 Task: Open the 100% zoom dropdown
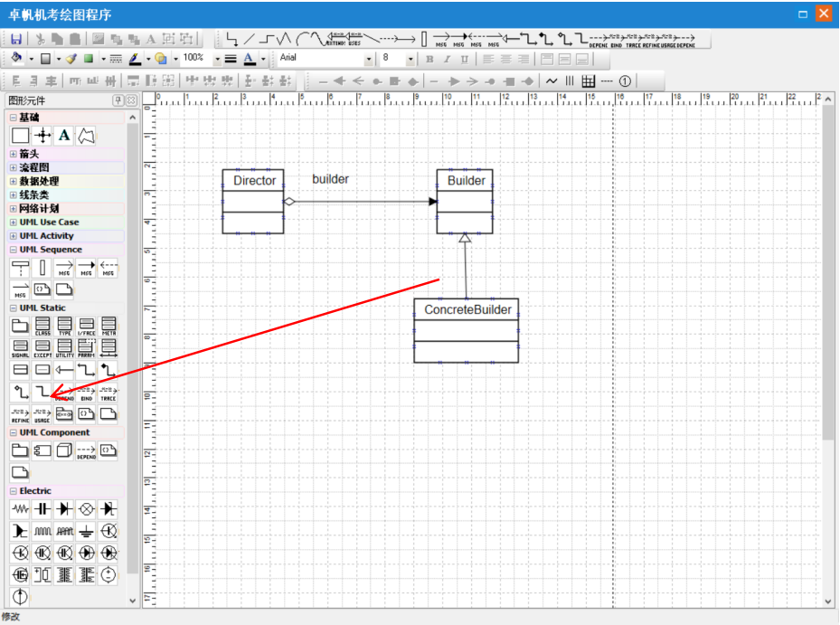click(218, 59)
